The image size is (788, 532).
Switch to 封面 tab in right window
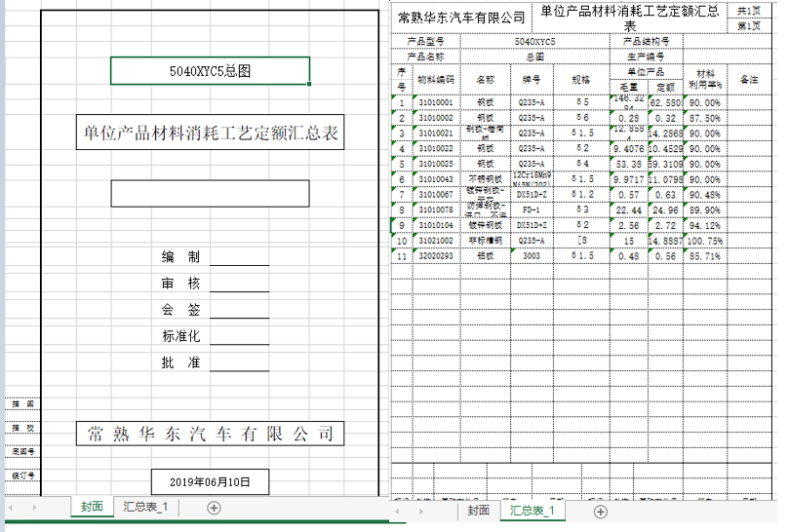click(x=478, y=511)
